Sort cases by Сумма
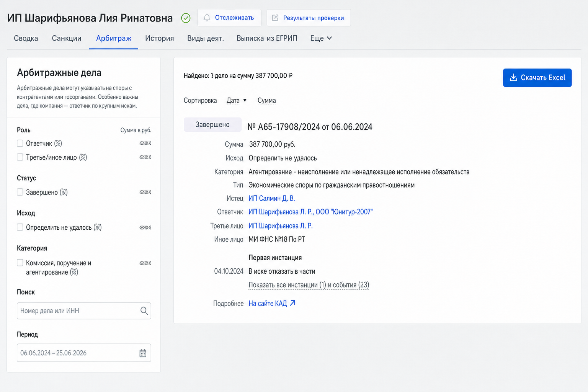The image size is (588, 392). (x=266, y=100)
